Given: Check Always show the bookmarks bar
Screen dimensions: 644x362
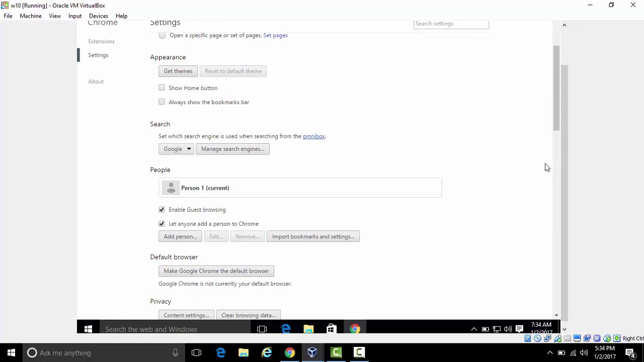Looking at the screenshot, I should click(162, 102).
